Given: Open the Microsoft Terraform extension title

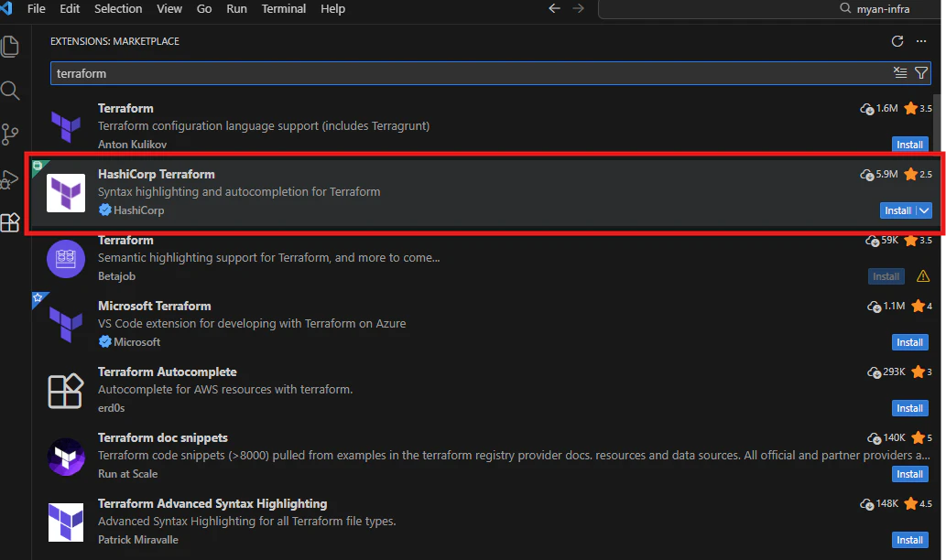Looking at the screenshot, I should pyautogui.click(x=155, y=307).
